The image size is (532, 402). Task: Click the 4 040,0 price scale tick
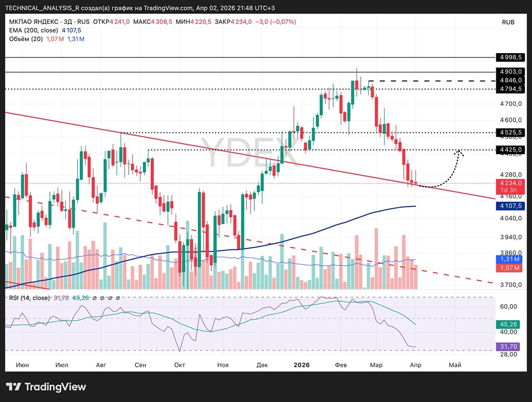pyautogui.click(x=511, y=218)
